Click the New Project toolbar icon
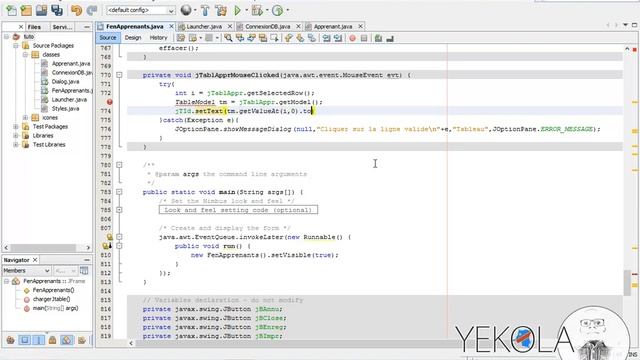This screenshot has height=360, width=640. click(x=26, y=10)
